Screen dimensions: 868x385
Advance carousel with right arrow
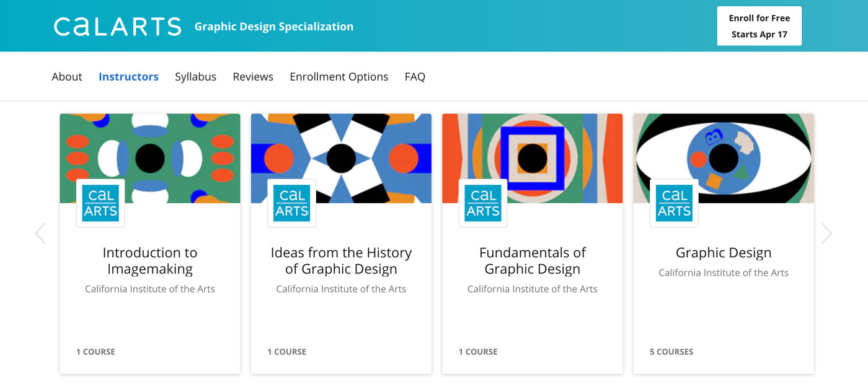pyautogui.click(x=826, y=233)
